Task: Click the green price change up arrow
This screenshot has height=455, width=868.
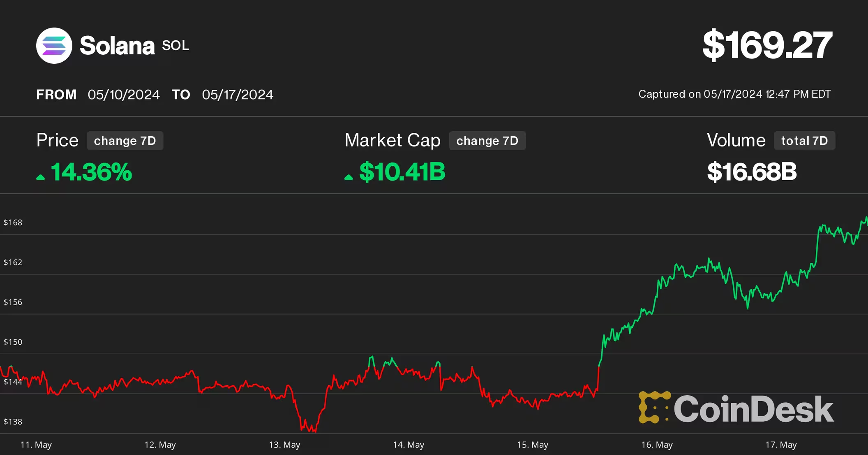Action: pyautogui.click(x=40, y=177)
